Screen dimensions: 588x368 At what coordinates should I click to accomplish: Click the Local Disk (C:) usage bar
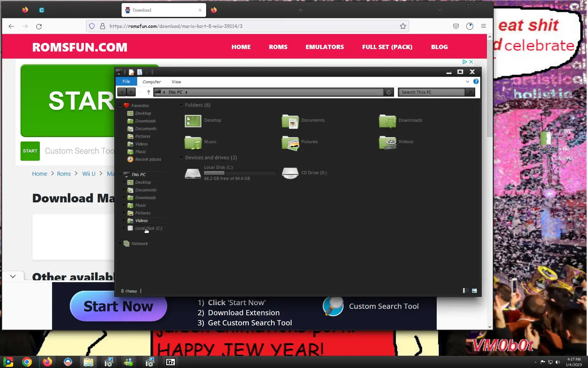click(x=239, y=173)
